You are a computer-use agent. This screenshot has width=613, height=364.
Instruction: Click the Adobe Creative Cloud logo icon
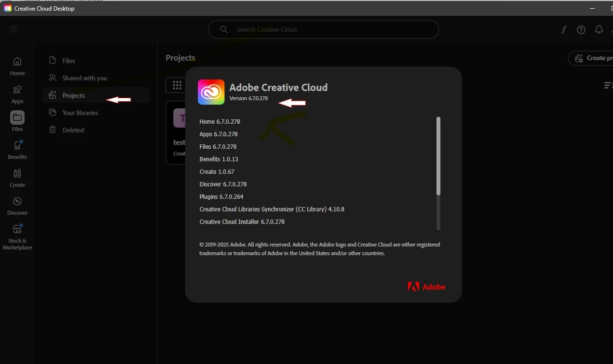click(211, 92)
